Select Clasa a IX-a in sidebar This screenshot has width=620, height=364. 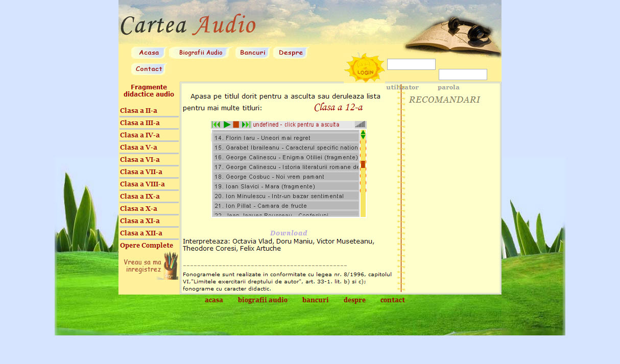click(140, 197)
